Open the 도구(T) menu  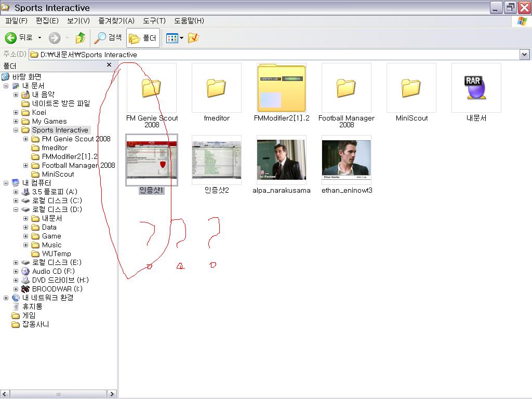click(x=154, y=21)
